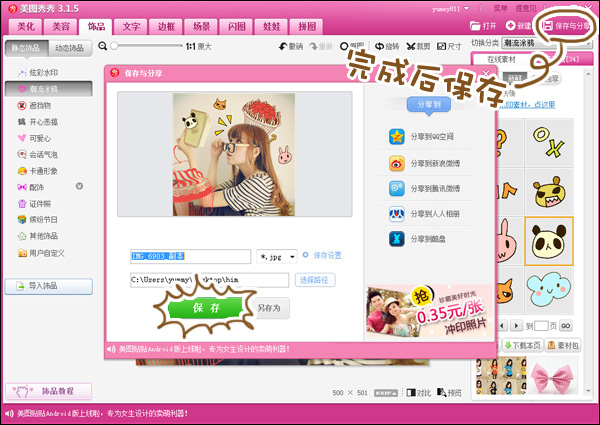Switch to the 闪图 tab

[x=236, y=26]
